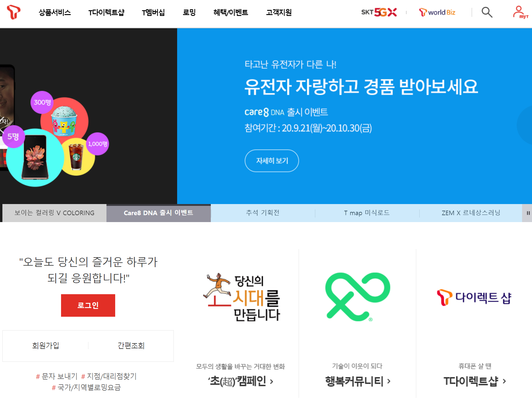
Task: Select the T map 미식로드 tab
Action: [x=367, y=213]
